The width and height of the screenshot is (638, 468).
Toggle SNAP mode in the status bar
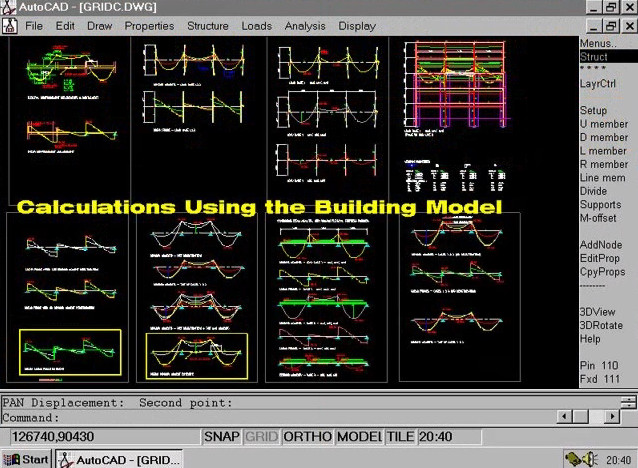pyautogui.click(x=222, y=437)
